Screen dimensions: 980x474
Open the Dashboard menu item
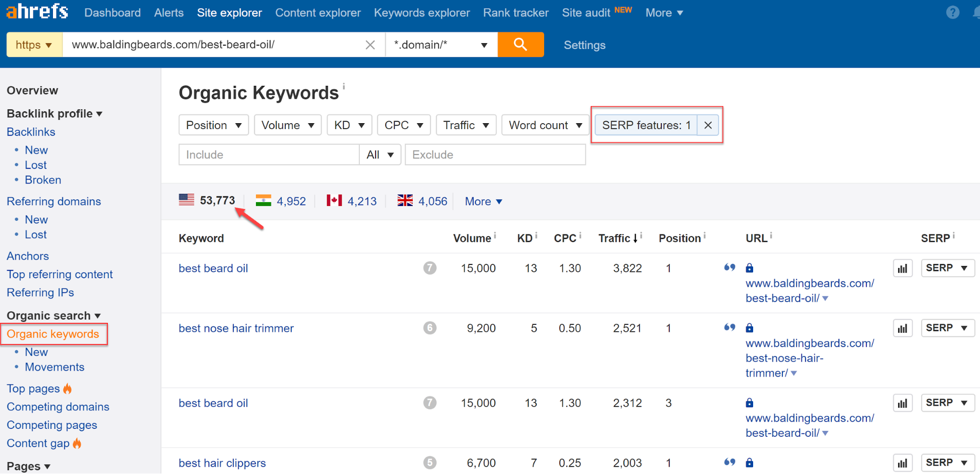(x=112, y=13)
